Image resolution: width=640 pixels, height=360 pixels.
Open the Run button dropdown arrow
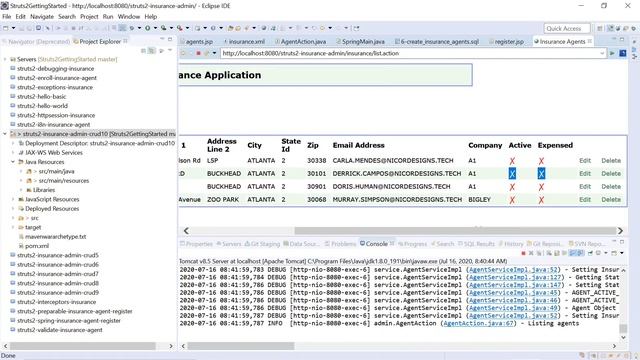tap(155, 28)
